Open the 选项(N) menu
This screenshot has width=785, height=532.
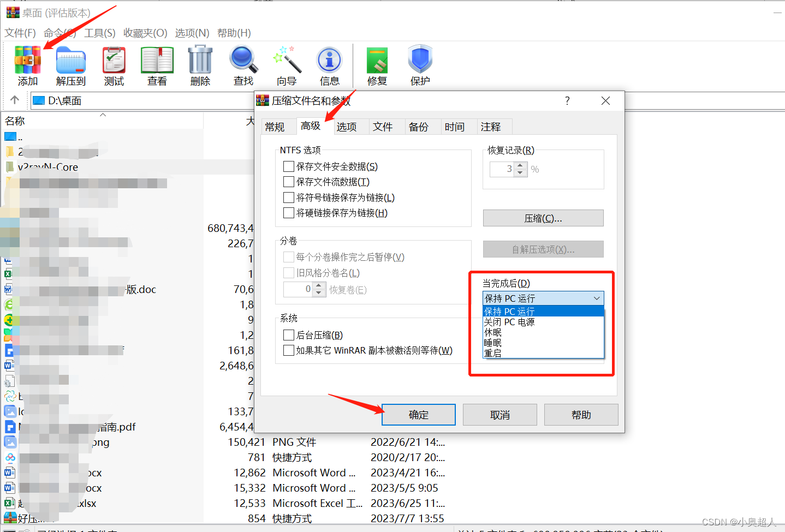tap(192, 33)
